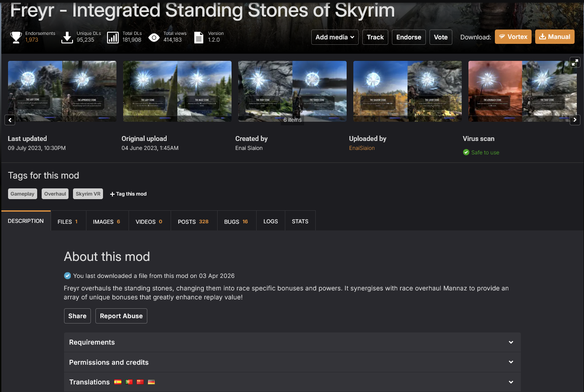Viewport: 584px width, 392px height.
Task: Open the Files tab
Action: (68, 222)
